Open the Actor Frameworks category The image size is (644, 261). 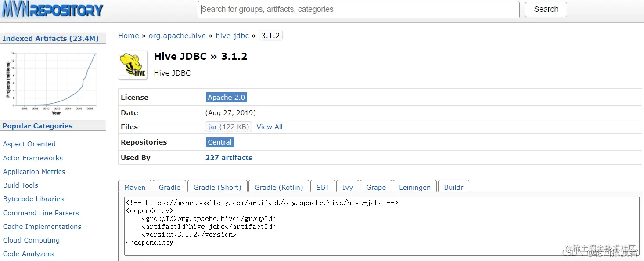coord(33,158)
